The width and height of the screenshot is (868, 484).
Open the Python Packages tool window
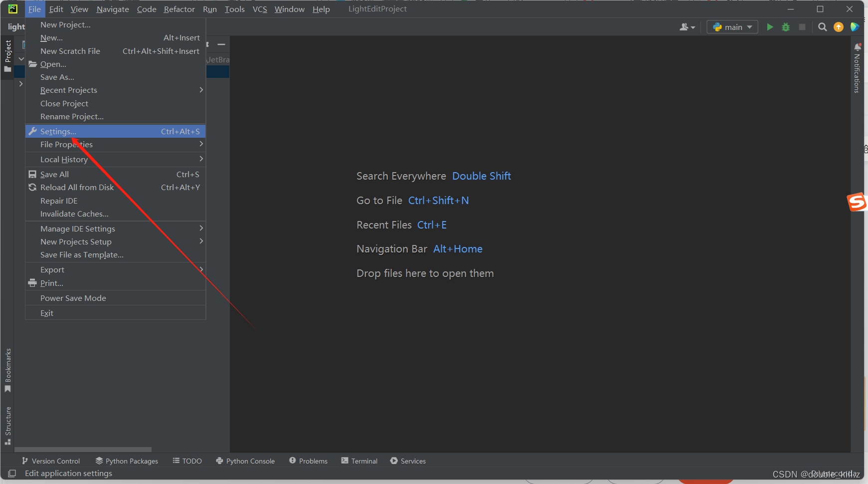tap(127, 461)
